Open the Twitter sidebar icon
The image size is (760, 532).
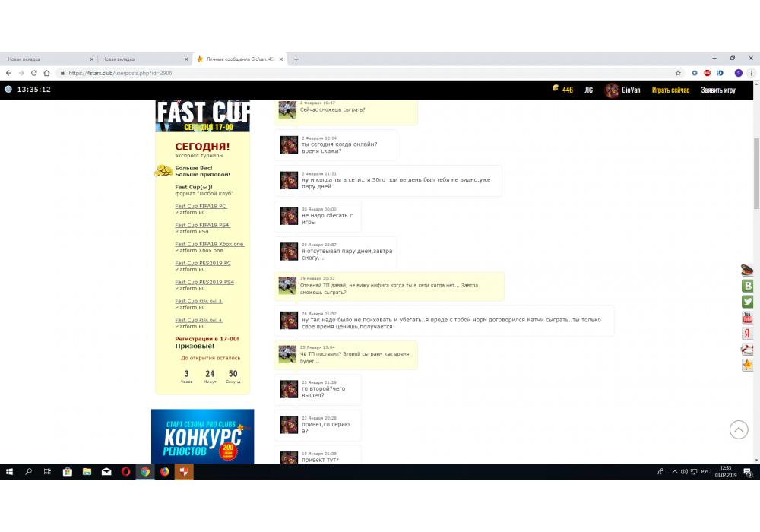click(747, 302)
